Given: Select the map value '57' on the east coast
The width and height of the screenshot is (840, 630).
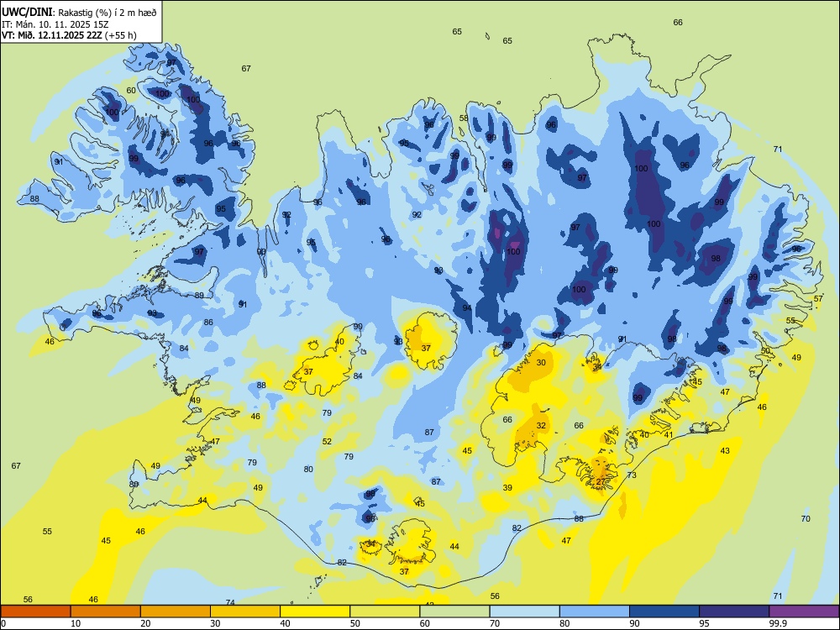Looking at the screenshot, I should (818, 298).
